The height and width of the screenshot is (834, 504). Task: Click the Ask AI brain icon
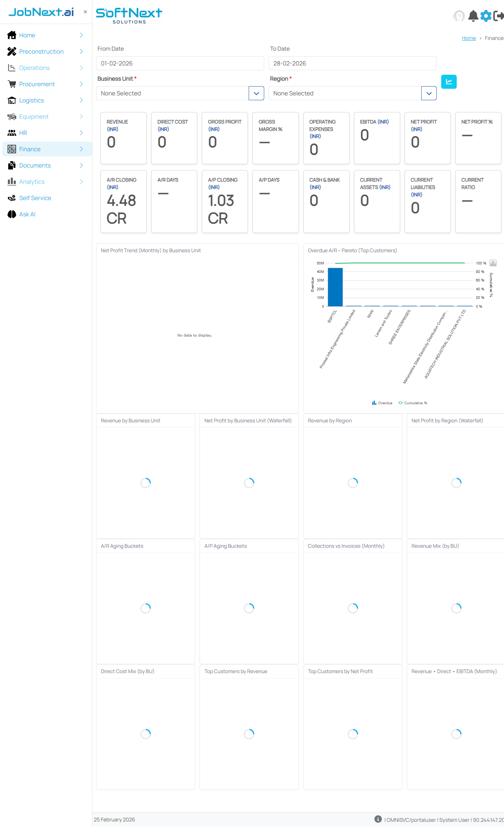click(x=12, y=214)
